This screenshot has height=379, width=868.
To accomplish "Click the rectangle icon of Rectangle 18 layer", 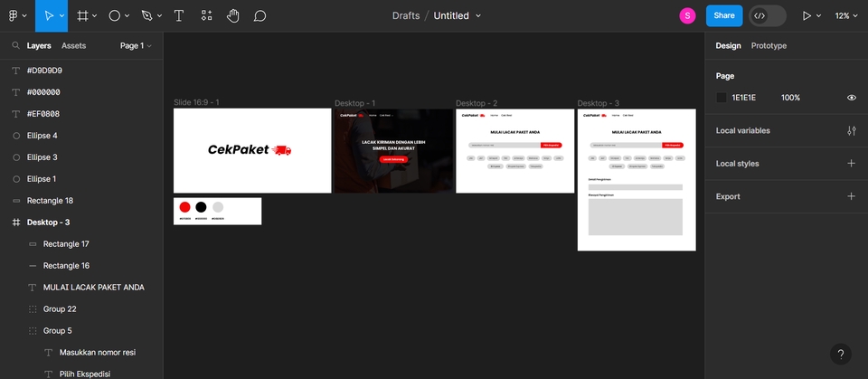I will (16, 201).
